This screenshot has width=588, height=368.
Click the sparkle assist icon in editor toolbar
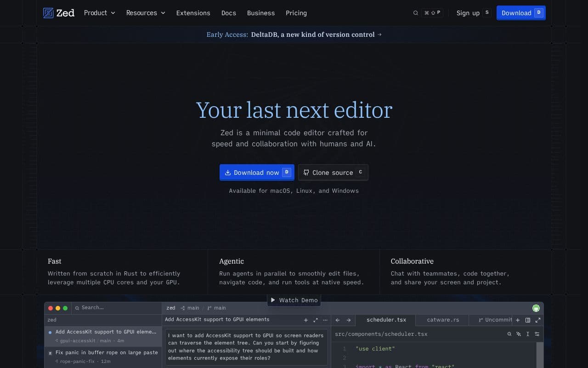519,334
